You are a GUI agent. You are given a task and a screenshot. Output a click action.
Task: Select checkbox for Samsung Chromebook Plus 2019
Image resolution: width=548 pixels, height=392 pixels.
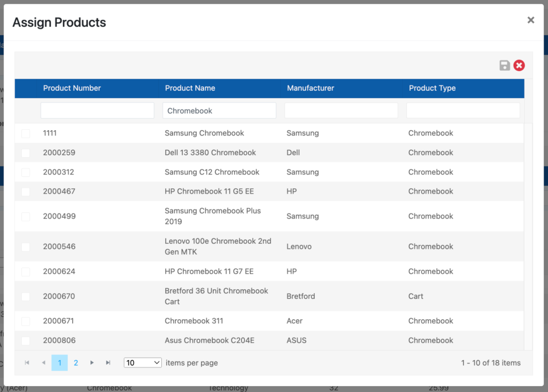(26, 216)
